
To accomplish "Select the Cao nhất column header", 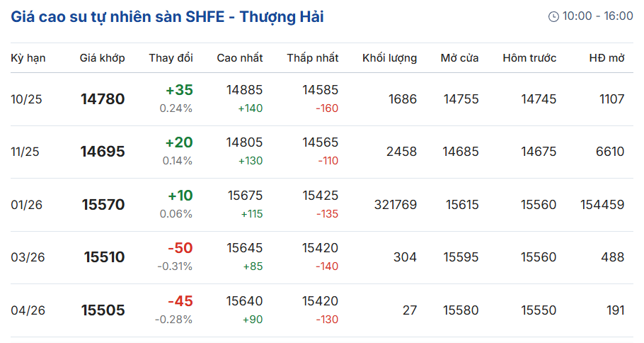I will [x=240, y=58].
